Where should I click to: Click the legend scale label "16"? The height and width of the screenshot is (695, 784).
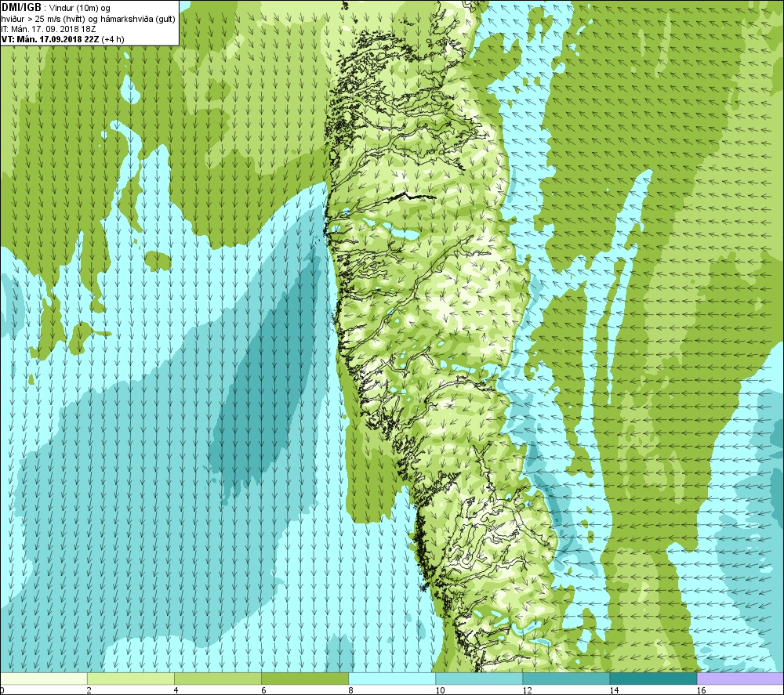click(x=701, y=690)
